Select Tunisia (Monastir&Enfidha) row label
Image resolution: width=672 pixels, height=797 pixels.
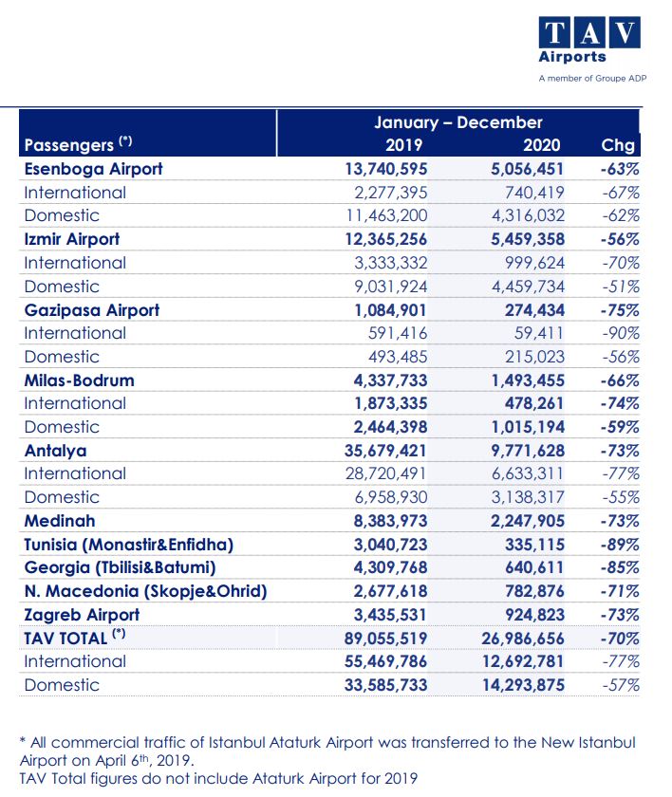click(128, 545)
